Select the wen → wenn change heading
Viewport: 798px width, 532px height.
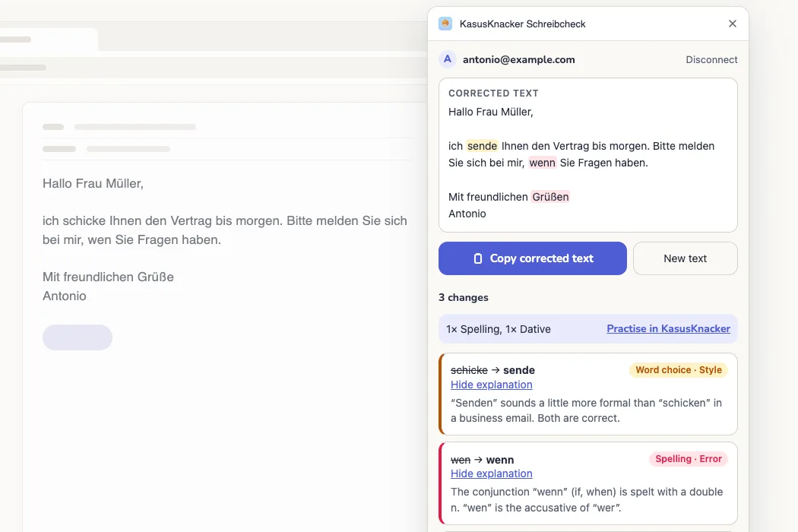(x=482, y=460)
